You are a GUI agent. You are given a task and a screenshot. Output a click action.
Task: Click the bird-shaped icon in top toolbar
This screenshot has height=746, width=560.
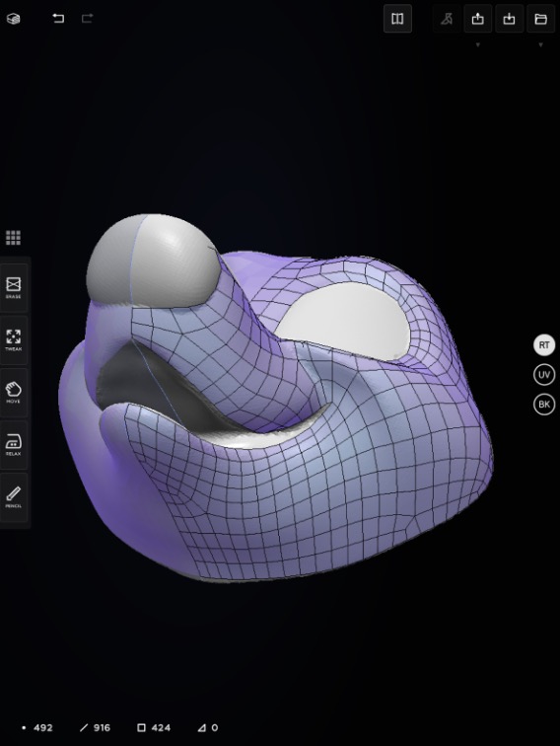click(447, 19)
